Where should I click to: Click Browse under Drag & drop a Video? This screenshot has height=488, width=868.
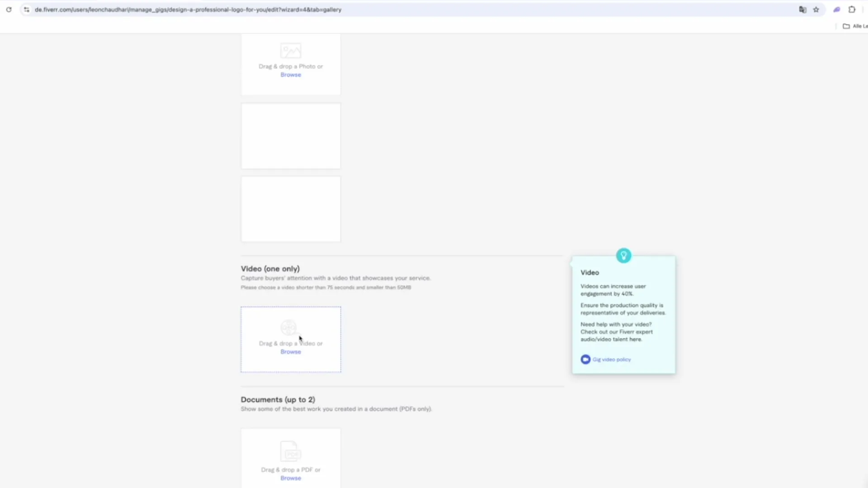291,352
